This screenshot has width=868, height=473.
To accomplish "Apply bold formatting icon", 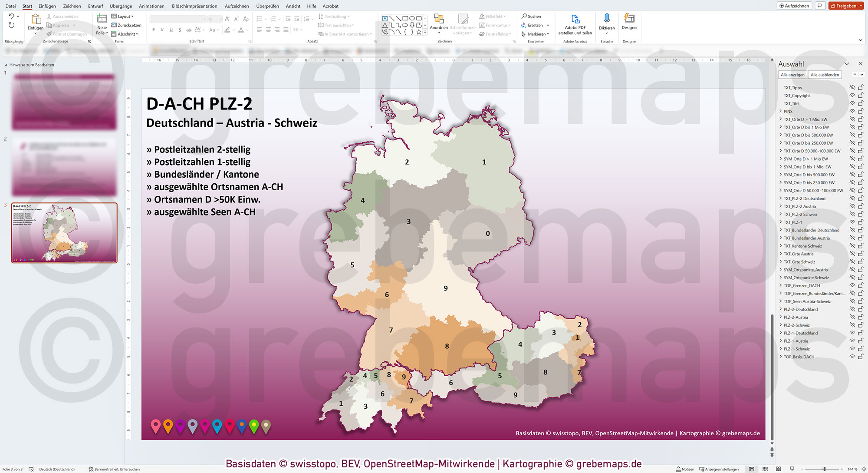I will 153,30.
